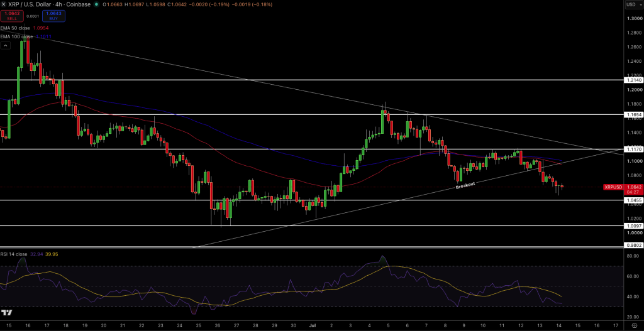The width and height of the screenshot is (644, 331).
Task: Click the 1.2140 price line label
Action: coord(633,80)
